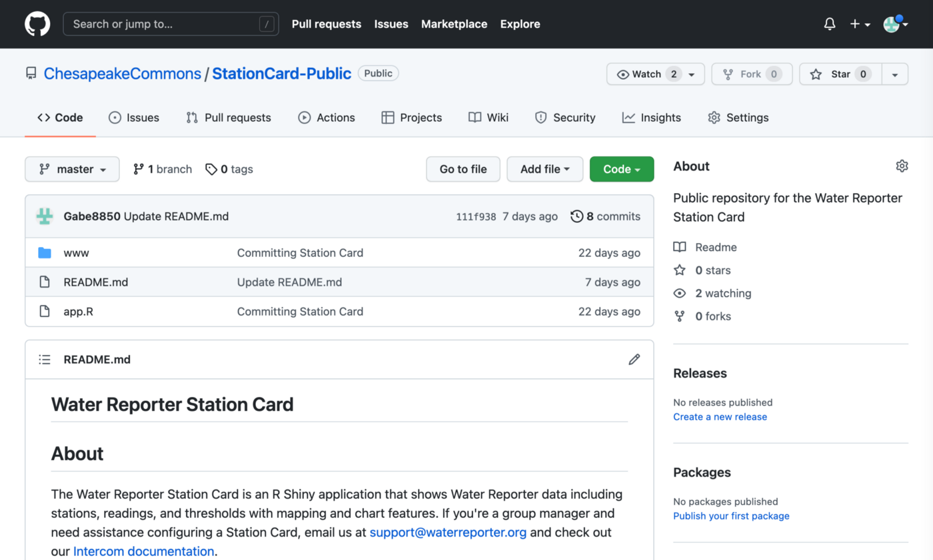Switch to the Settings tab

(738, 117)
